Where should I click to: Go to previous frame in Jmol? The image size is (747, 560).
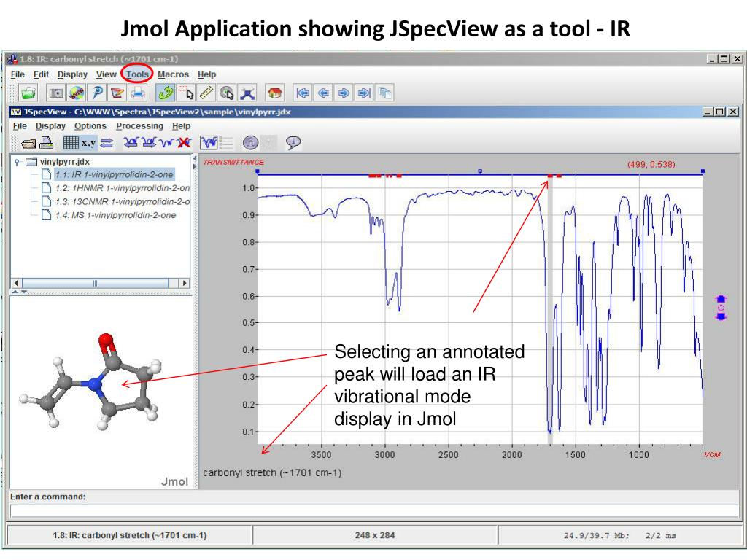coord(323,93)
